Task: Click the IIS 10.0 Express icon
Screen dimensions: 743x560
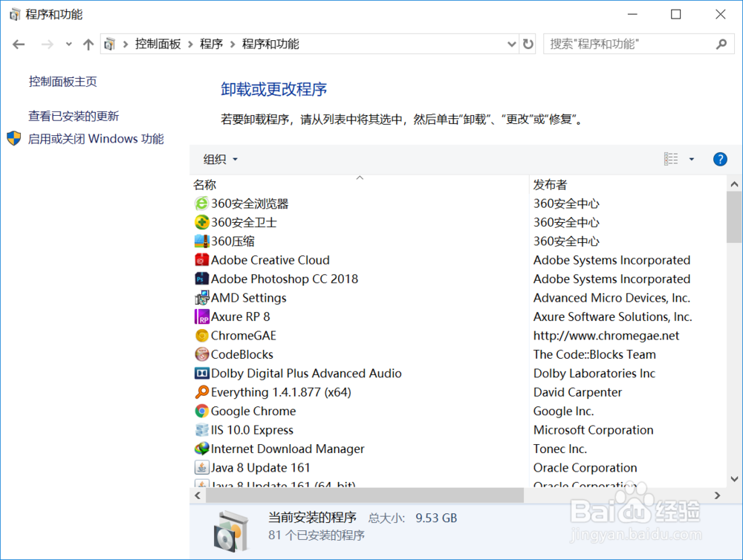Action: coord(202,430)
